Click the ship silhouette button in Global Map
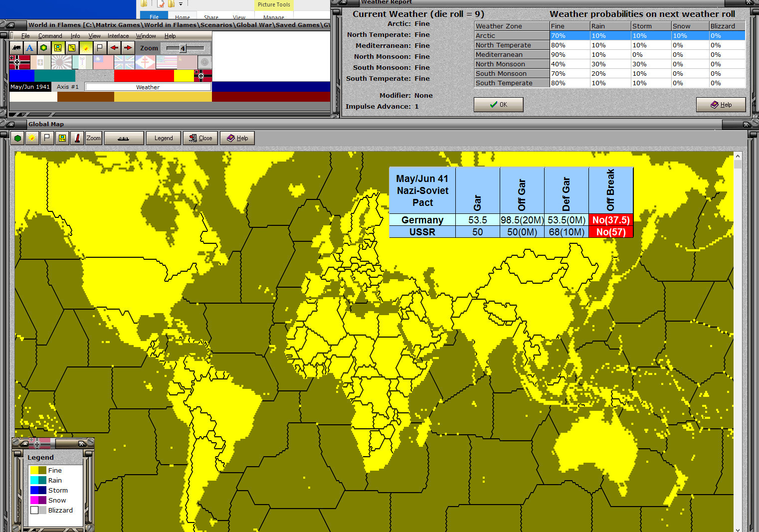Screen dimensions: 759x532 click(124, 138)
